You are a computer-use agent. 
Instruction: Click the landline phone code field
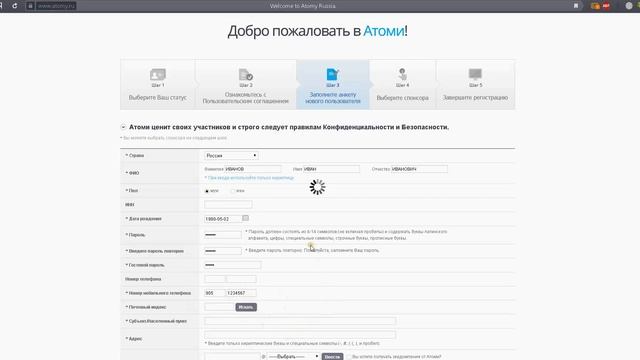point(215,279)
